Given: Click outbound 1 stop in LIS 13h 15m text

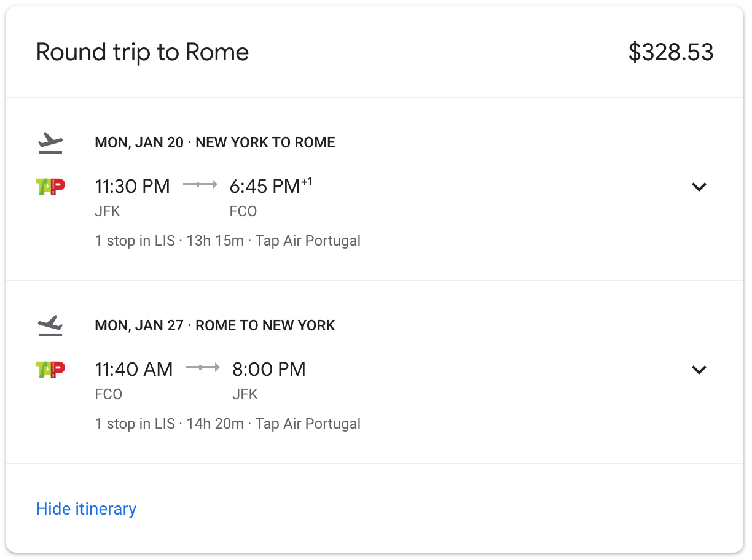Looking at the screenshot, I should 227,241.
